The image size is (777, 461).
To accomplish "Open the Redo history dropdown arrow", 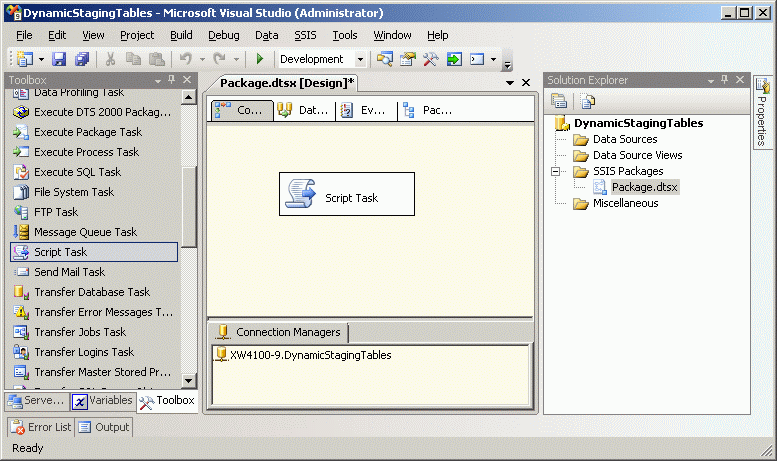I will coord(236,59).
